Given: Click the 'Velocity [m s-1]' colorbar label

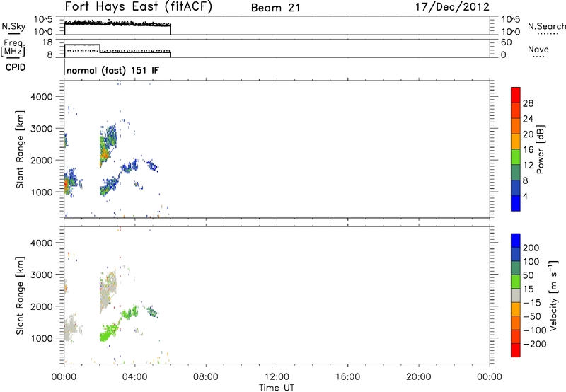Looking at the screenshot, I should [553, 295].
